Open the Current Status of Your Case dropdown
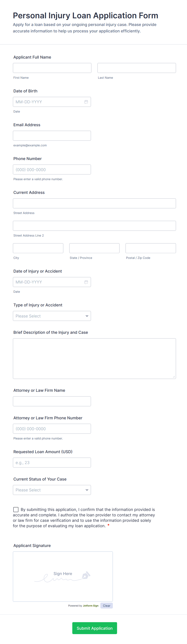Image resolution: width=187 pixels, height=644 pixels. pyautogui.click(x=52, y=490)
